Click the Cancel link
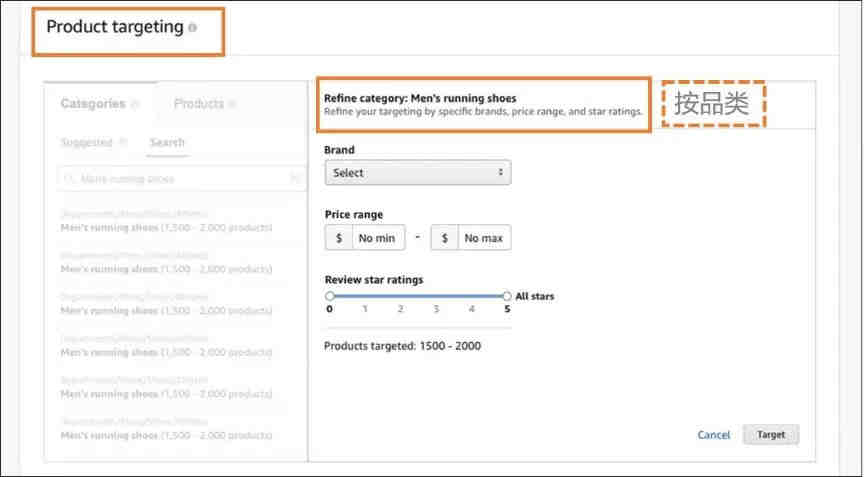Screen dimensions: 866x477 point(714,435)
